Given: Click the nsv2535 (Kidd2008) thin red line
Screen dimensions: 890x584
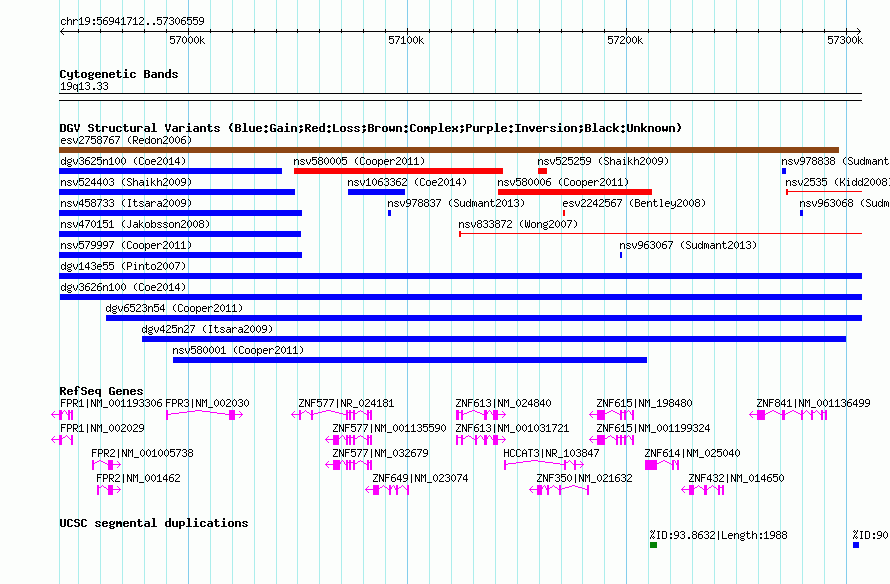Looking at the screenshot, I should point(824,192).
